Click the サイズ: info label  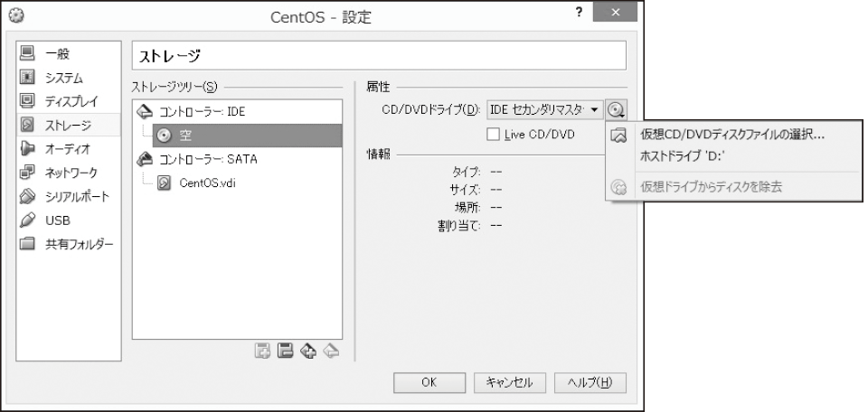(x=465, y=190)
